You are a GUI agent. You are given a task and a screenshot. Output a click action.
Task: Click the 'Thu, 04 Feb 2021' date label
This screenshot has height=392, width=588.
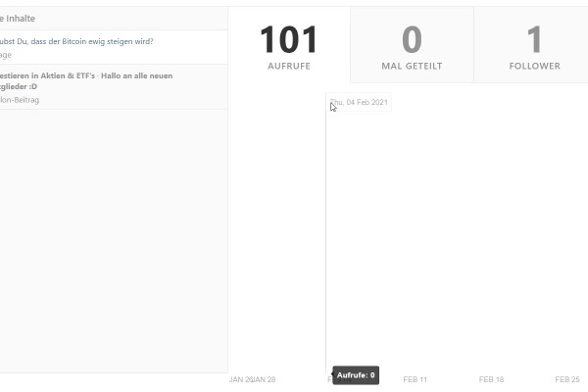tap(359, 102)
